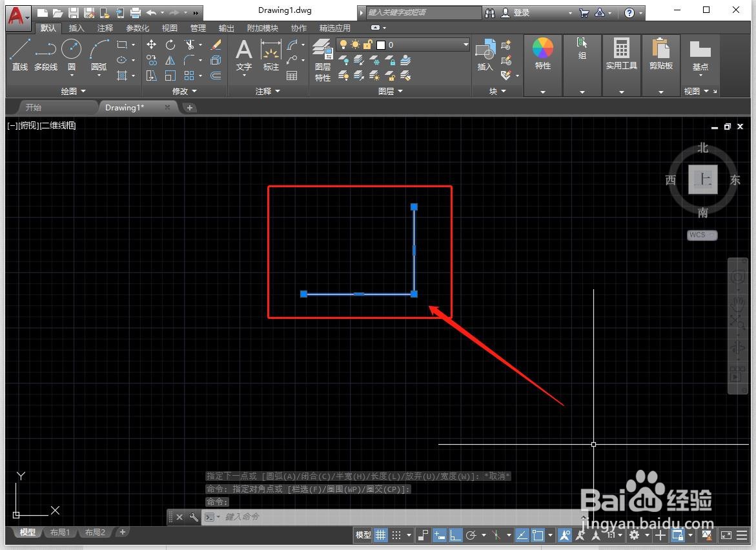Open Layer Properties (图层特性) manager
Viewport: 756px width, 550px height.
tap(323, 60)
